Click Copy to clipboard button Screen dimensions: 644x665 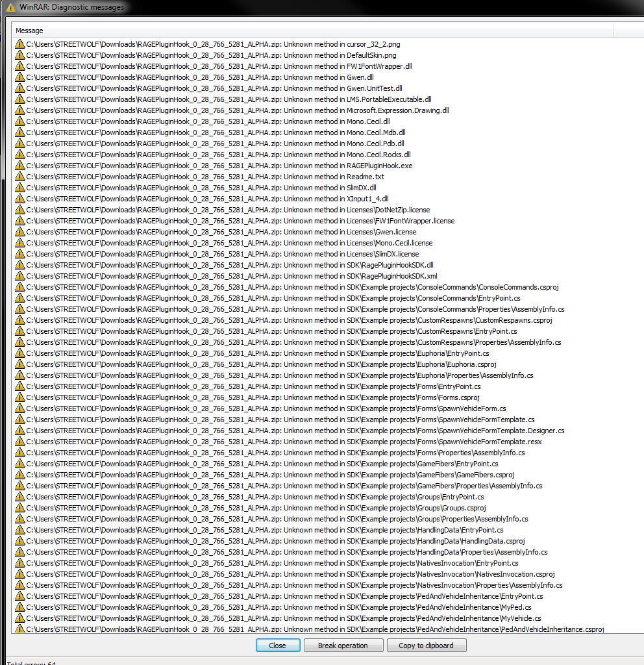tap(426, 645)
